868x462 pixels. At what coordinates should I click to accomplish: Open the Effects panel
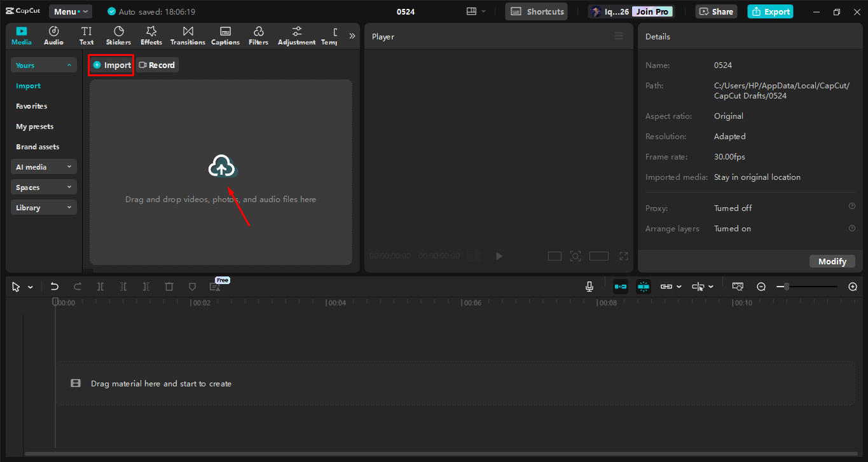[151, 35]
